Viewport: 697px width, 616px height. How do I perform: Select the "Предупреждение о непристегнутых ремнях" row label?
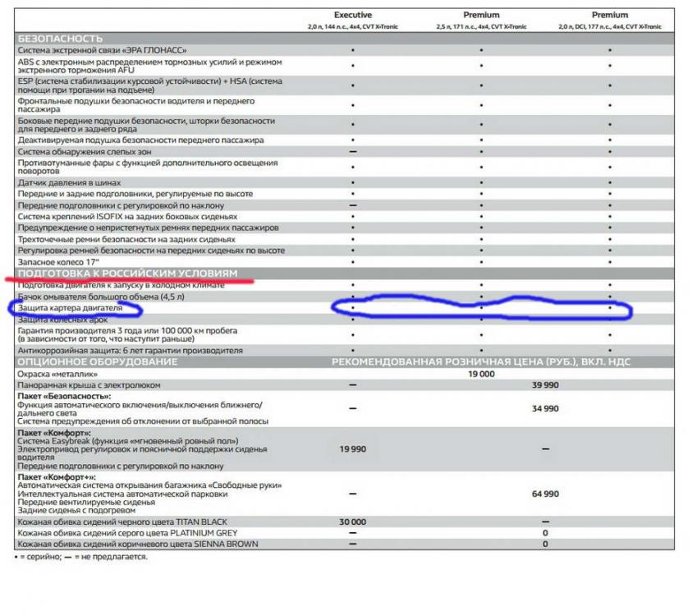point(148,228)
